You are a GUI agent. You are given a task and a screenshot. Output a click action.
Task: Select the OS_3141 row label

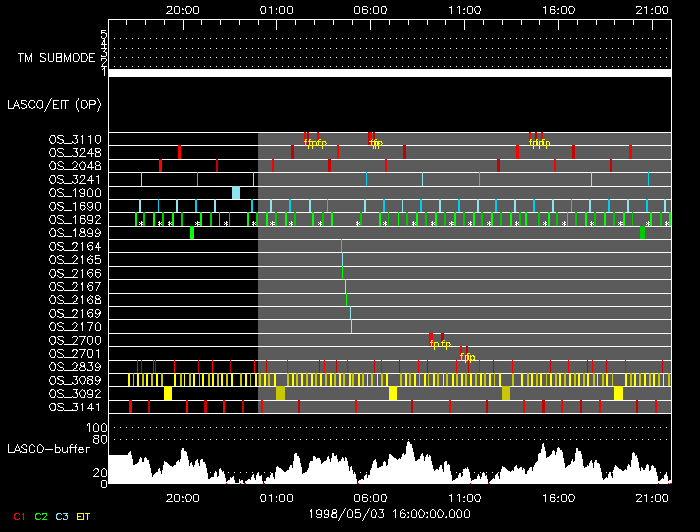(75, 407)
